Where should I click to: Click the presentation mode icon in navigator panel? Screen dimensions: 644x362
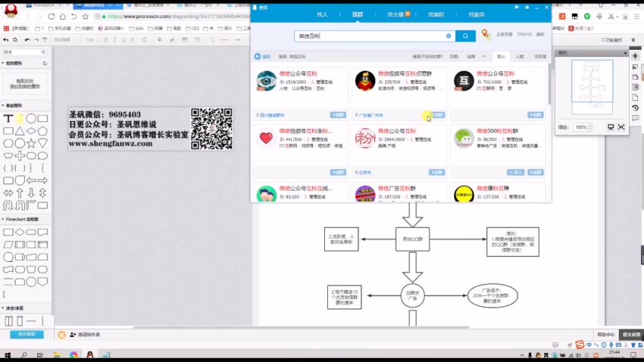coord(611,127)
